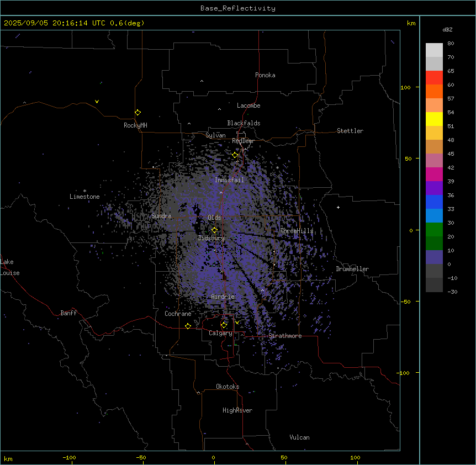Click the Innisfail city label
Image resolution: width=476 pixels, height=465 pixels.
tap(229, 180)
